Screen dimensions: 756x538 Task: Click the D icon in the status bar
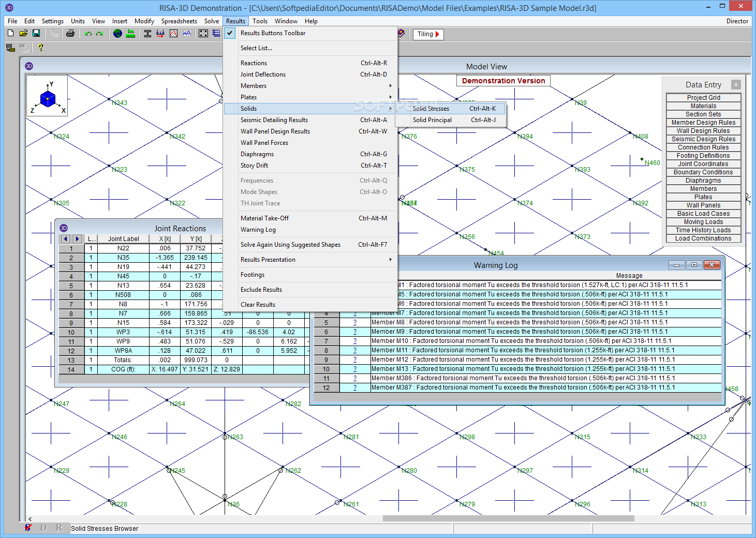pos(43,528)
